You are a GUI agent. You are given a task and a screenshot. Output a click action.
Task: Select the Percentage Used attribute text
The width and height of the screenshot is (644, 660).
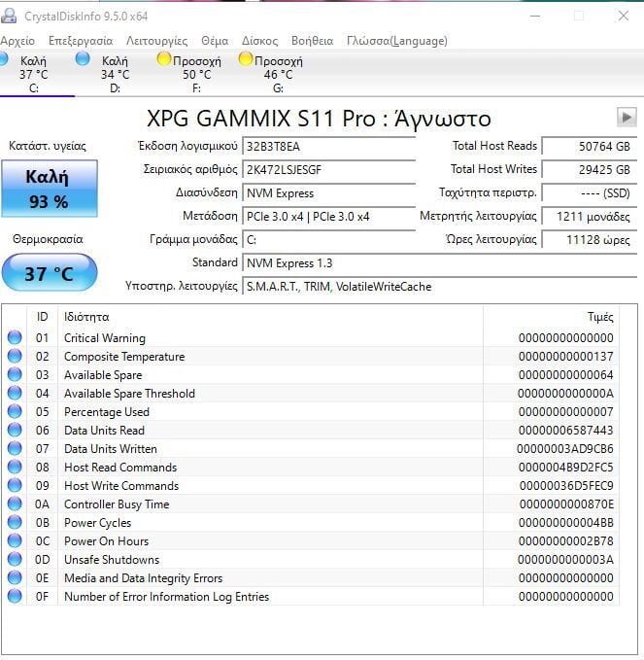point(107,412)
